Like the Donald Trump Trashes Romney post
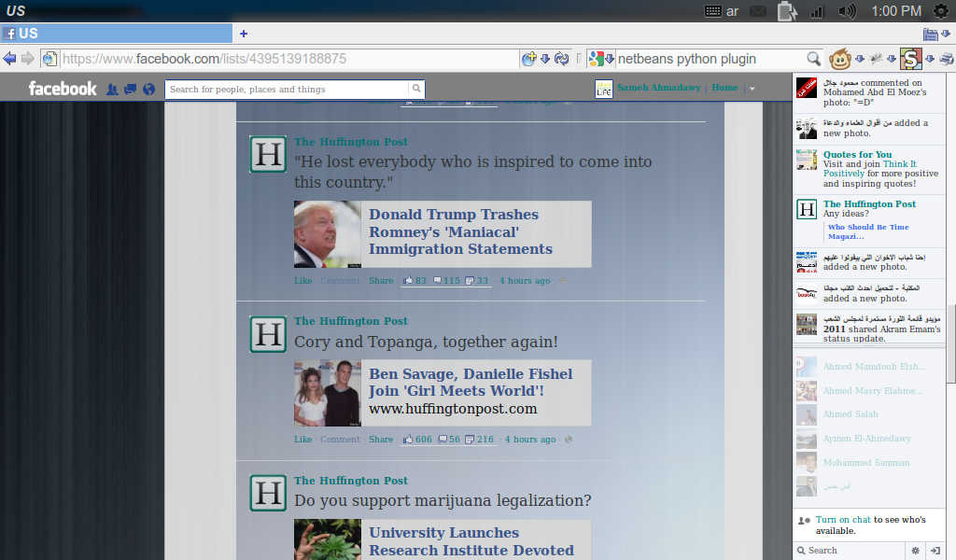Image resolution: width=956 pixels, height=560 pixels. (303, 280)
